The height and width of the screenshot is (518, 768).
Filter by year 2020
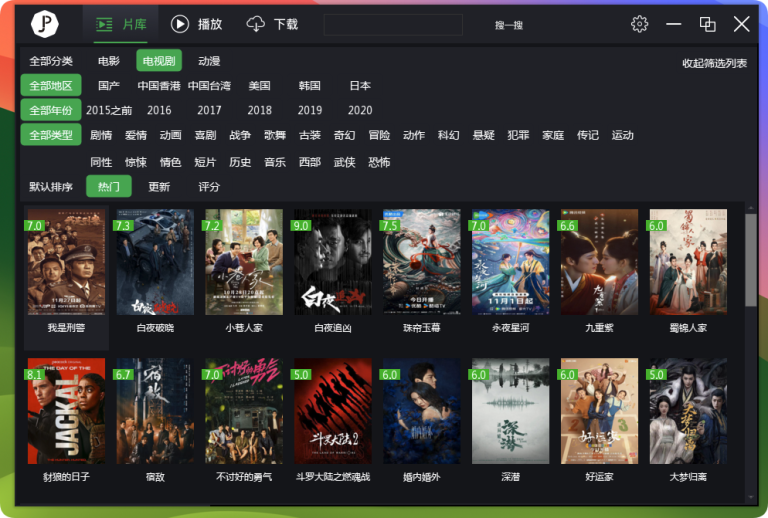pos(360,111)
